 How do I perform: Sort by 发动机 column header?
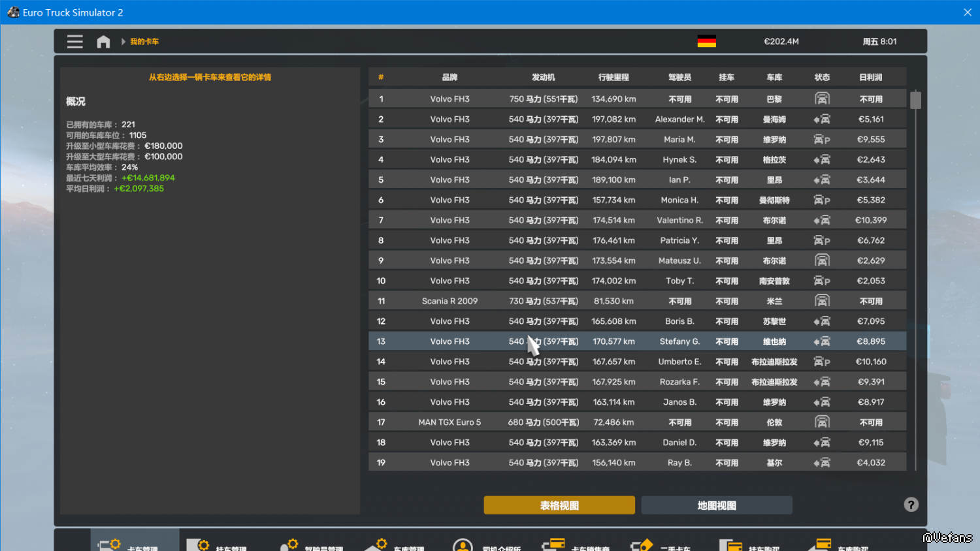click(543, 78)
